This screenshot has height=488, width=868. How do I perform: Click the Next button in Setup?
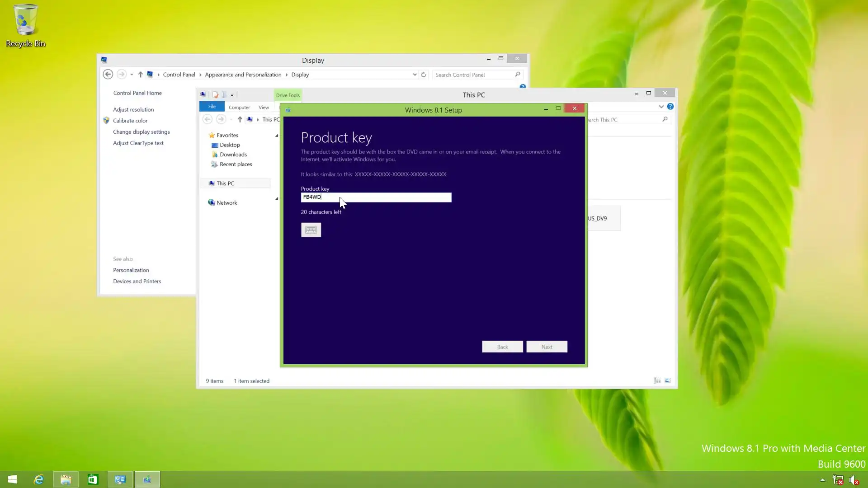point(547,347)
